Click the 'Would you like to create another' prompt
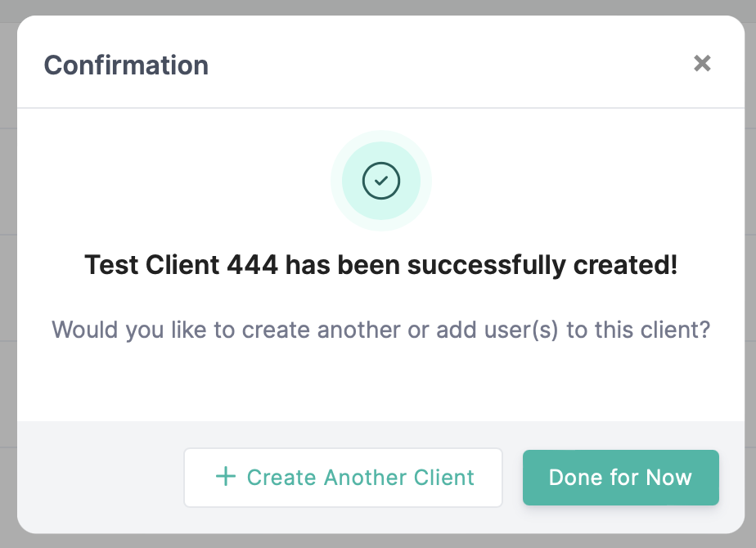Viewport: 756px width, 548px height. click(x=213, y=330)
